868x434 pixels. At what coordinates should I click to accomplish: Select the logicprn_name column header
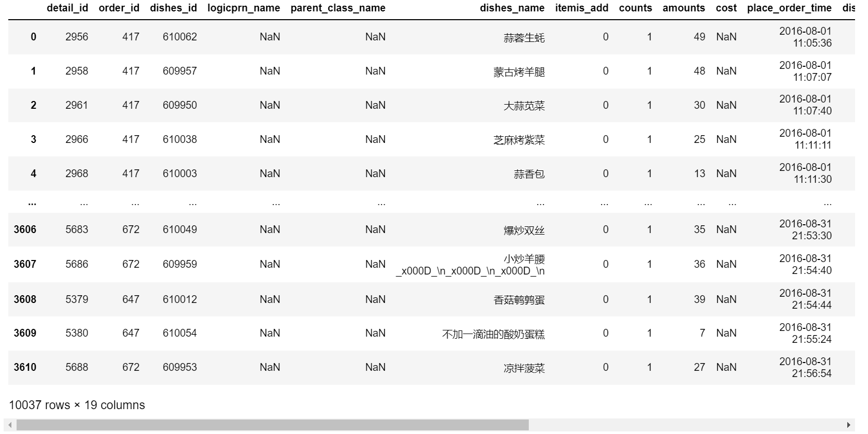(x=244, y=8)
